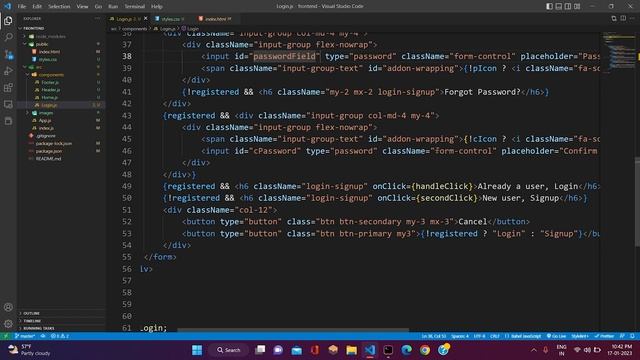Open the View menu
Image resolution: width=640 pixels, height=360 pixels.
pos(82,7)
